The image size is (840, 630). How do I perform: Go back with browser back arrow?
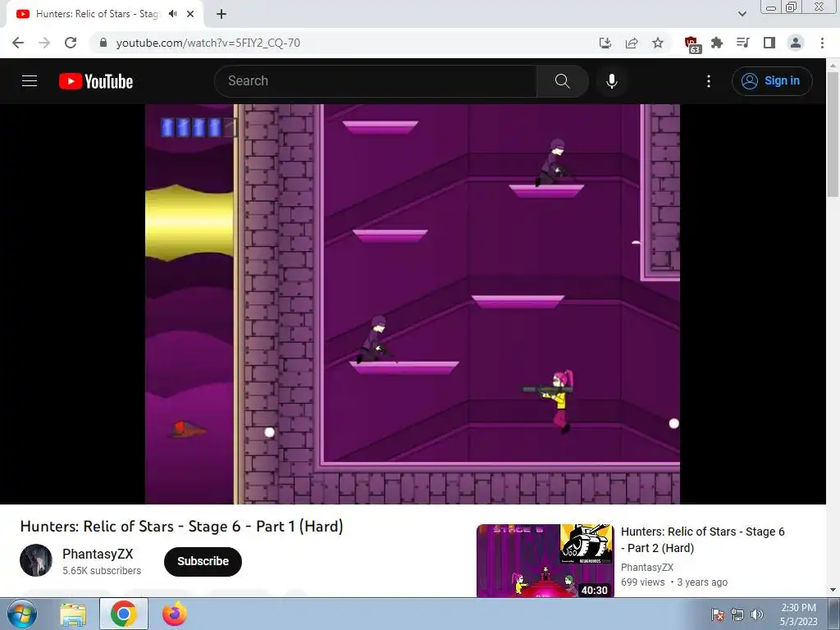coord(18,43)
